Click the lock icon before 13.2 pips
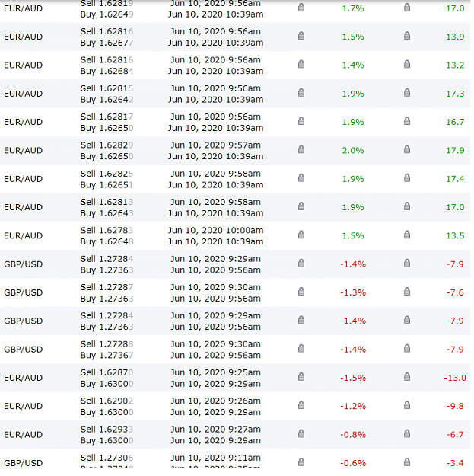The width and height of the screenshot is (474, 476). [x=407, y=64]
